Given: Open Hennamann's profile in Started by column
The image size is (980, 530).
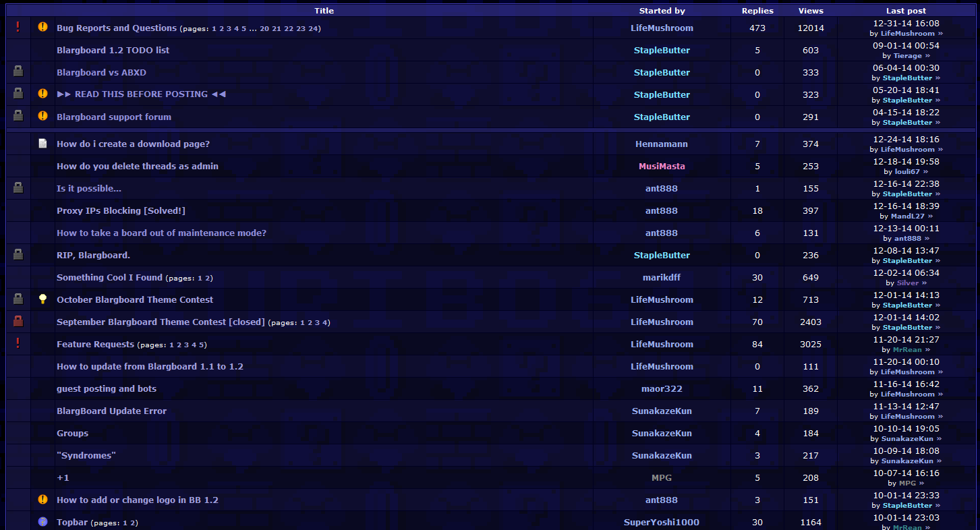Looking at the screenshot, I should [x=661, y=144].
